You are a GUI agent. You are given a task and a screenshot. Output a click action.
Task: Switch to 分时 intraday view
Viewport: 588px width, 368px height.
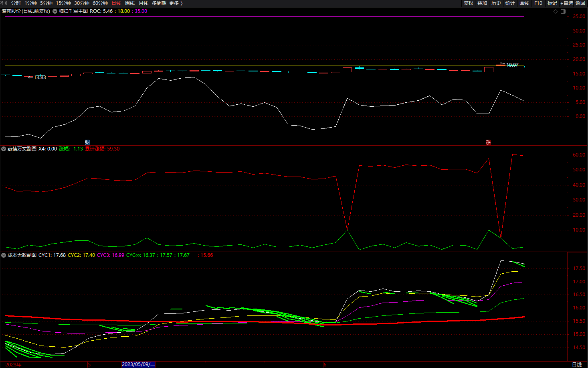tap(16, 3)
